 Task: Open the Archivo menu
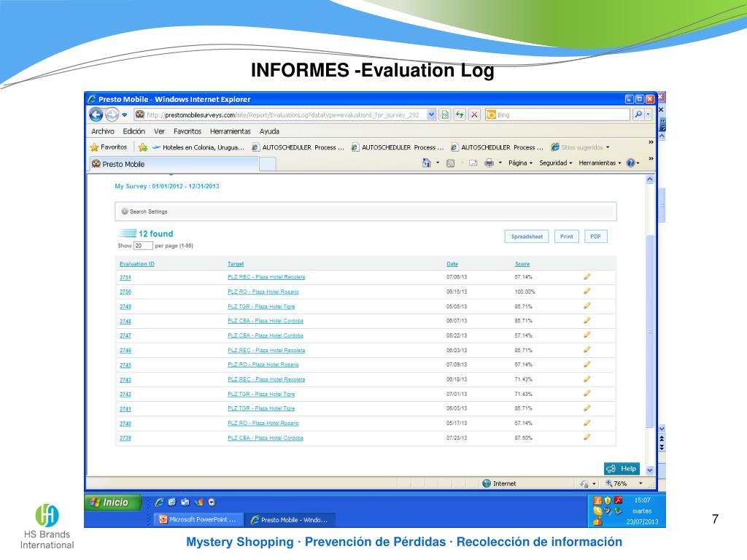[103, 131]
